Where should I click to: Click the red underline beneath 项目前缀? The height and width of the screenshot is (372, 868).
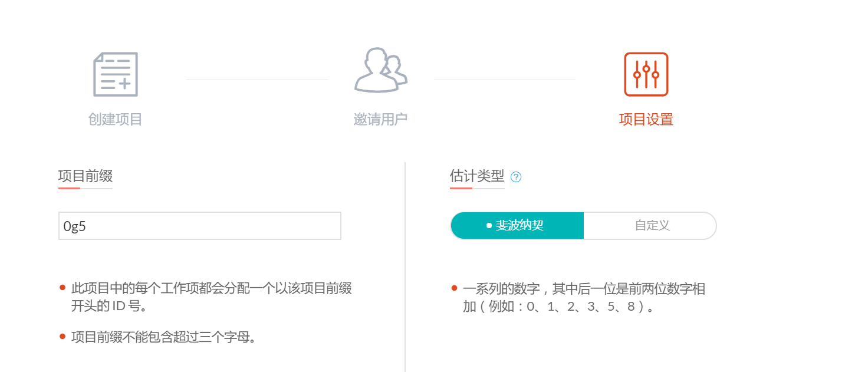click(69, 188)
